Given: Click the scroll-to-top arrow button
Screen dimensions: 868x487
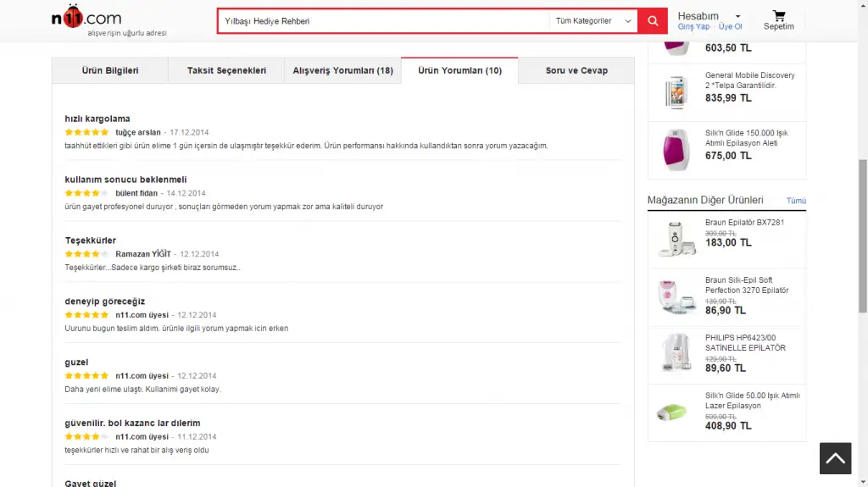Looking at the screenshot, I should point(835,458).
